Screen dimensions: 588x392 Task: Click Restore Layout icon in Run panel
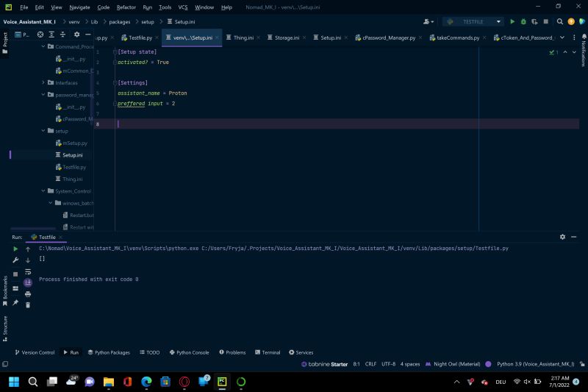pyautogui.click(x=15, y=288)
